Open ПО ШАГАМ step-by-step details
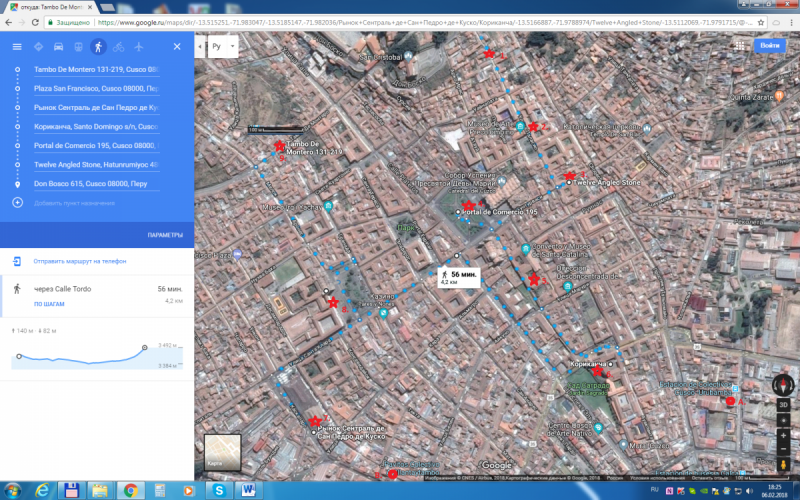This screenshot has height=500, width=800. (x=49, y=304)
